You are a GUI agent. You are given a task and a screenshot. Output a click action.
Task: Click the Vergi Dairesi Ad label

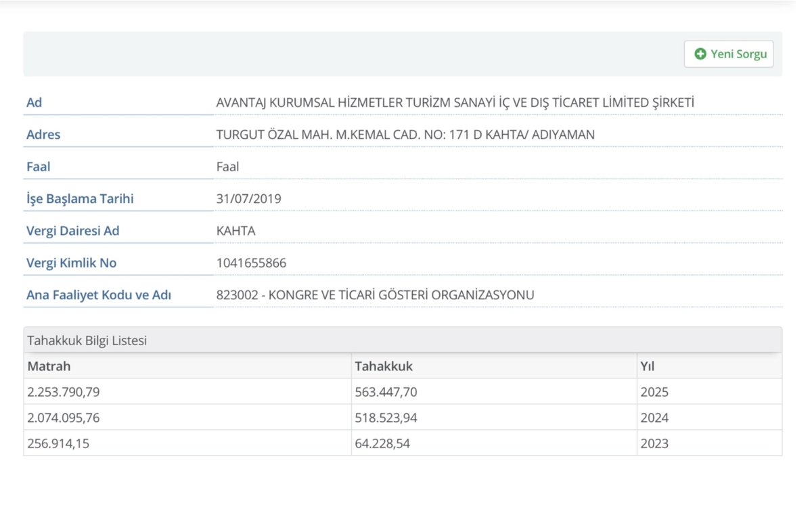[x=73, y=231]
